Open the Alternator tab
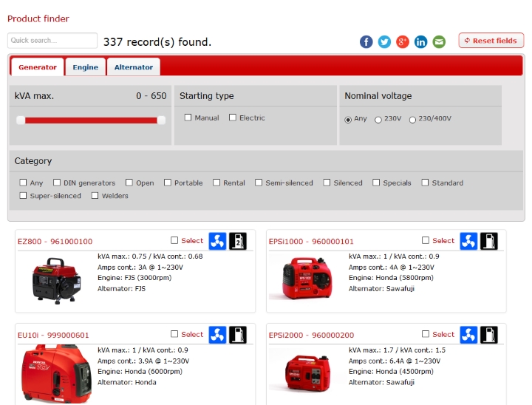 [133, 67]
